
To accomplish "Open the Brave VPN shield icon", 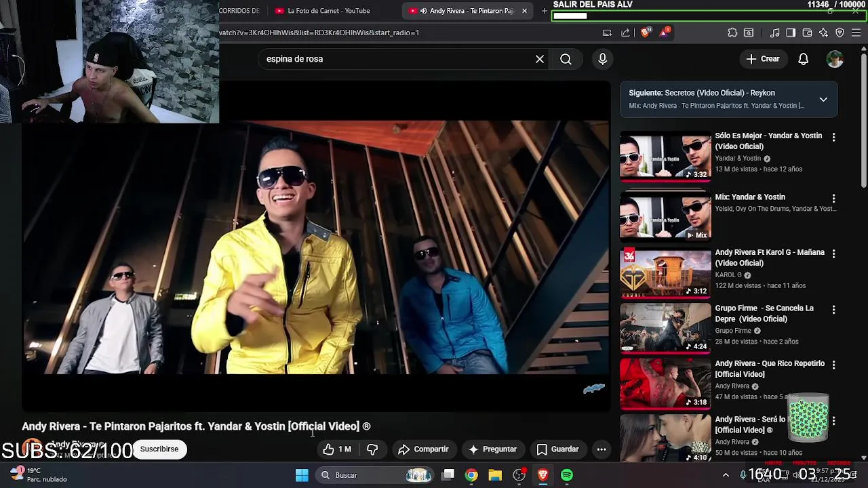I will pos(840,33).
